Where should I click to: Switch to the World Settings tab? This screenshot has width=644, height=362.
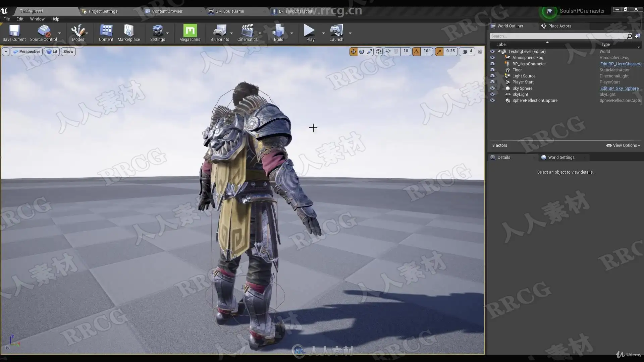[x=561, y=158]
